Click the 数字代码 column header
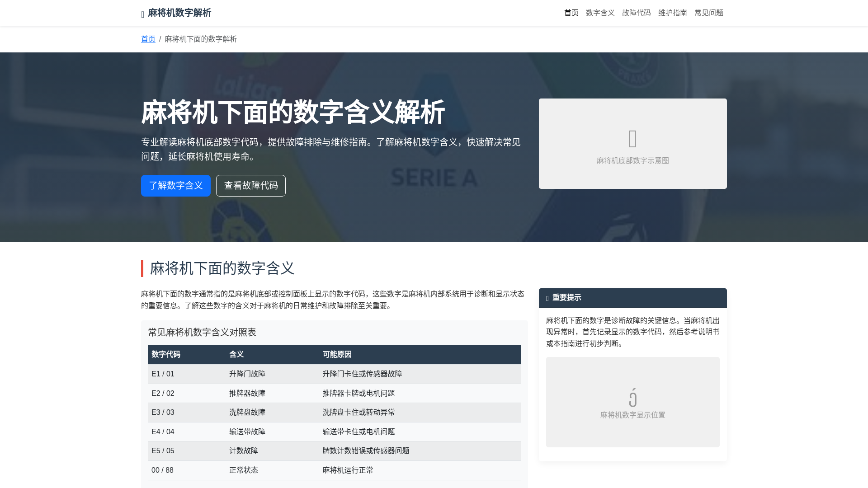Viewport: 868px width, 488px height. click(187, 355)
